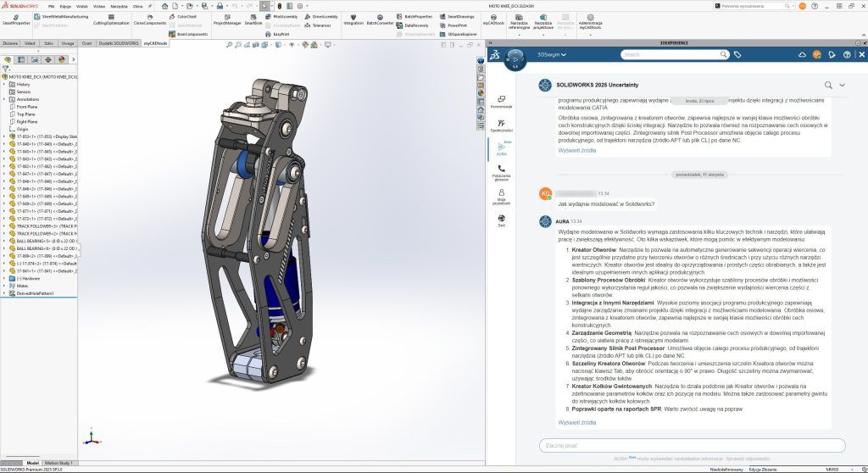Click the Rebuild traffic light icon
868x473 pixels.
(x=279, y=6)
